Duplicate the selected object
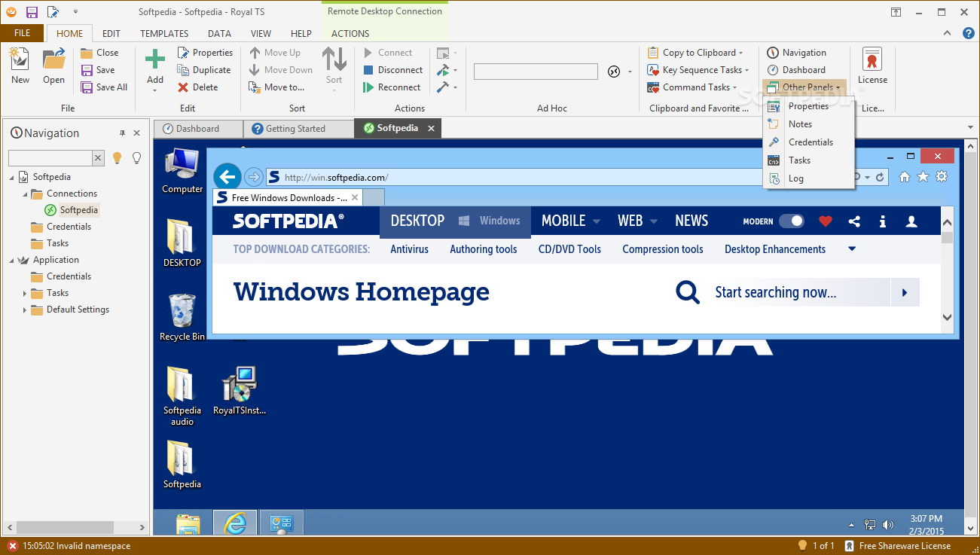The width and height of the screenshot is (980, 555). [x=204, y=70]
